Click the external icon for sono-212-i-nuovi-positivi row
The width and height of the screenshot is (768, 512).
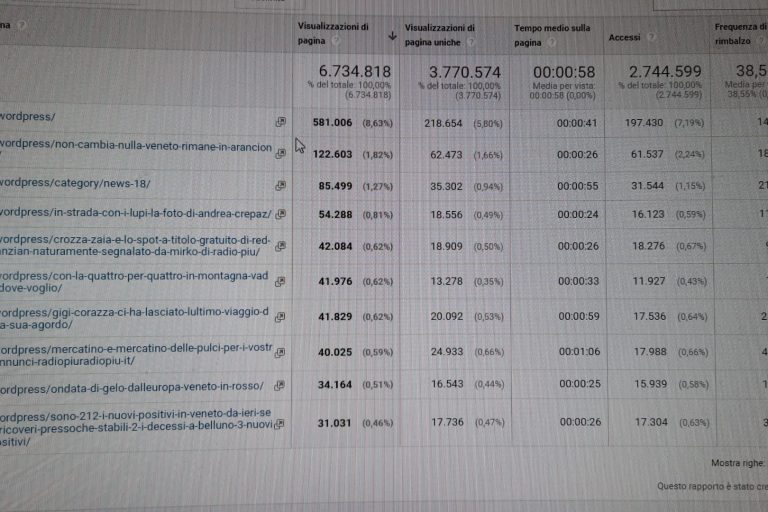[280, 425]
